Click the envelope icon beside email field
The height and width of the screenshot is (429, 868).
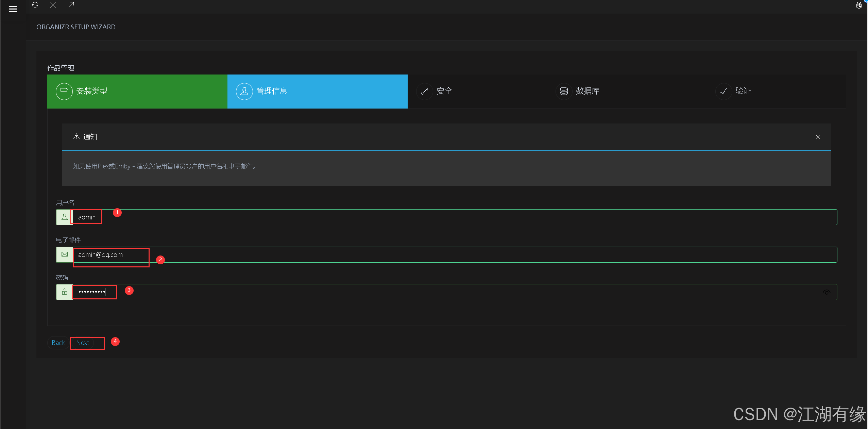[x=65, y=254]
